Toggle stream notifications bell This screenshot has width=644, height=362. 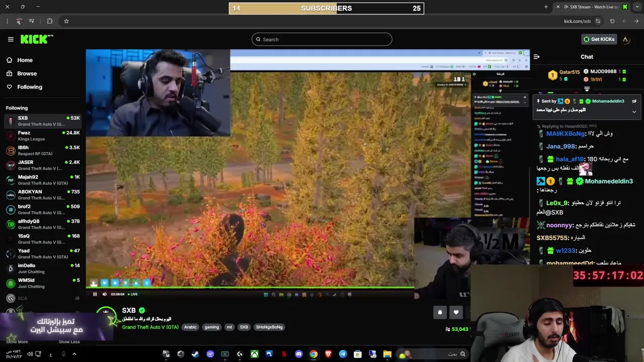tap(440, 312)
